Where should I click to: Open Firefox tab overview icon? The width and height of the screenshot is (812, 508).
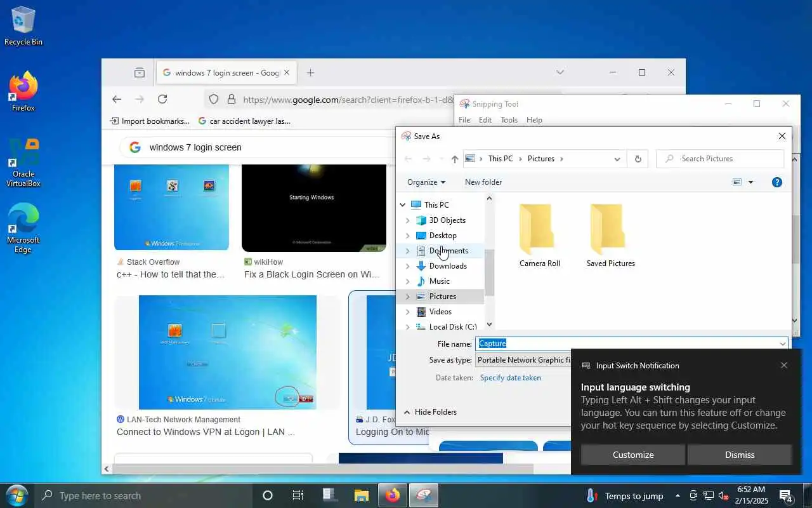click(140, 72)
